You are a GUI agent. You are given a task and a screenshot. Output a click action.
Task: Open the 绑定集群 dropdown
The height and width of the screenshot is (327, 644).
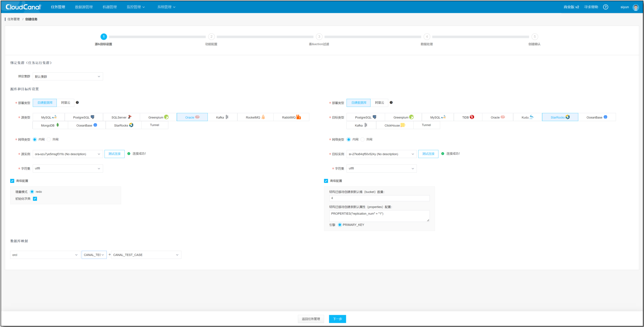pos(68,76)
